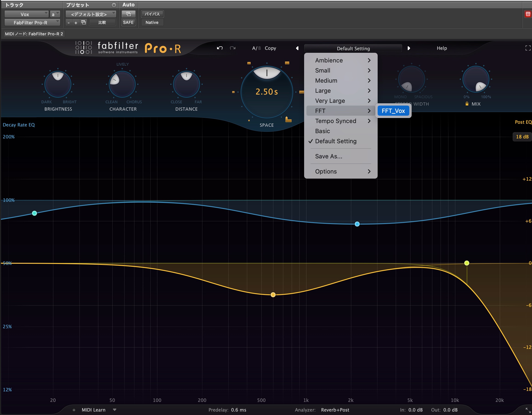
Task: Select the Basic preset
Action: click(341, 131)
